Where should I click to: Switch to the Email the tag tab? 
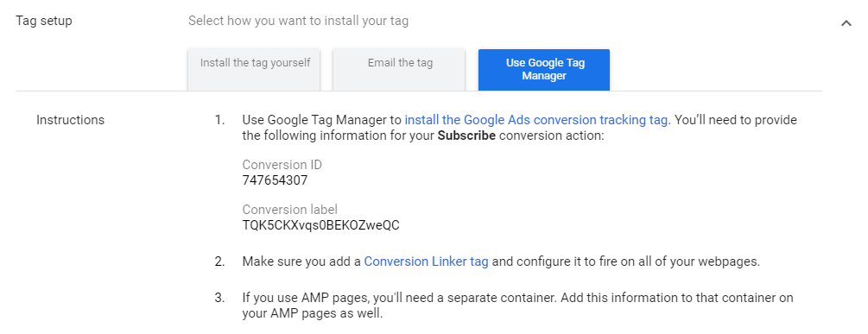coord(400,70)
